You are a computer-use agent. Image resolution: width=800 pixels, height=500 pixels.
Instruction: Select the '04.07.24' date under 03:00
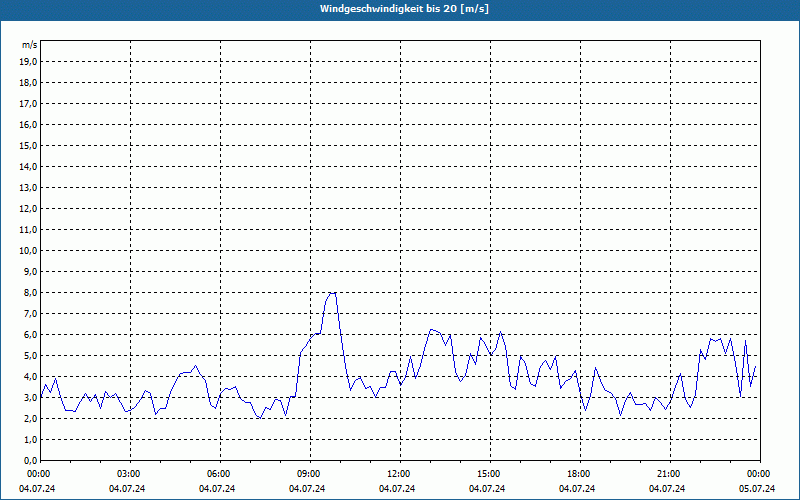coord(127,489)
